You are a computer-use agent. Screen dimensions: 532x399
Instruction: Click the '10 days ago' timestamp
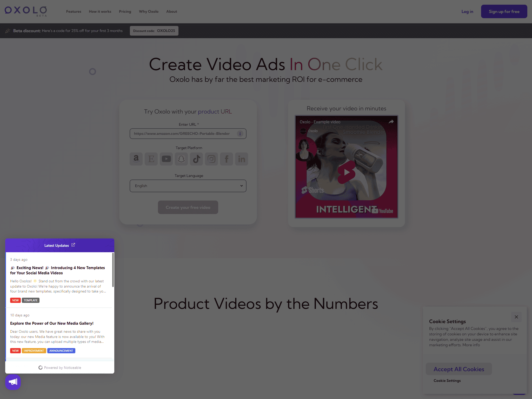coord(20,315)
